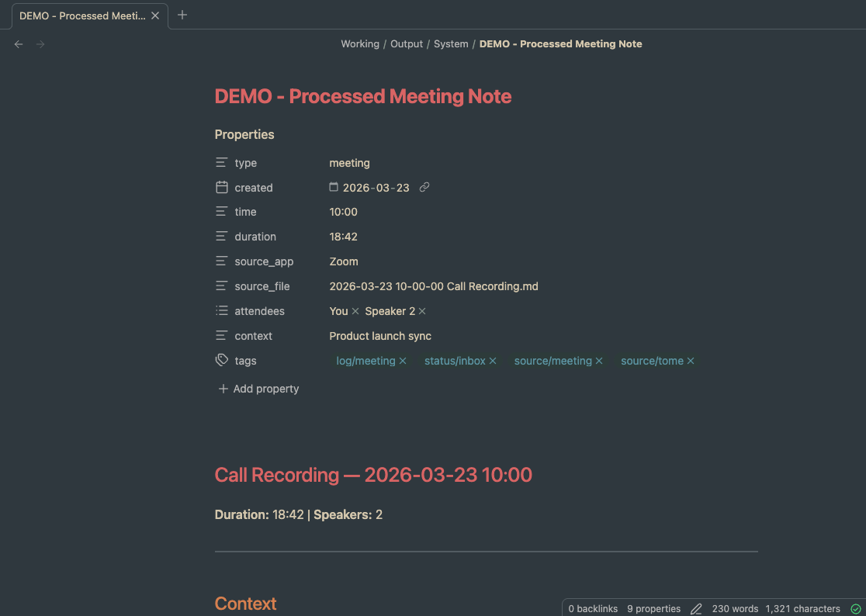Click the 2026-03-23 date field
Screen dimensions: 866x616
click(x=378, y=187)
